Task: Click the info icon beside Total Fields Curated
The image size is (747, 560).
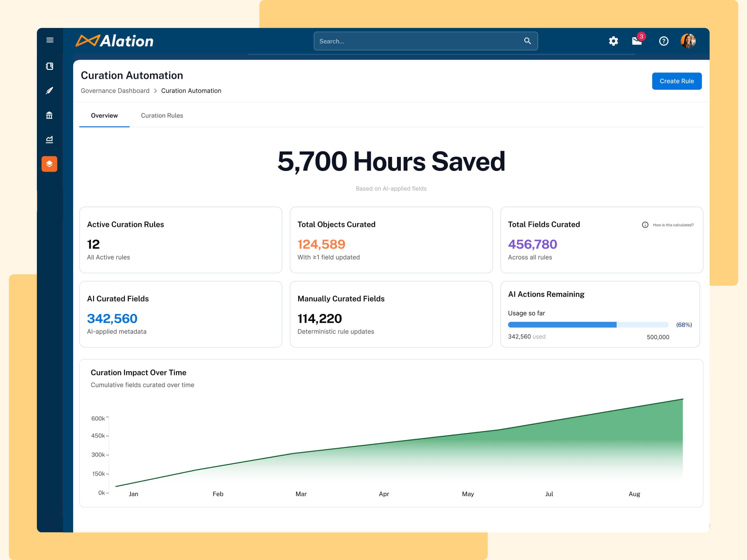Action: coord(645,224)
